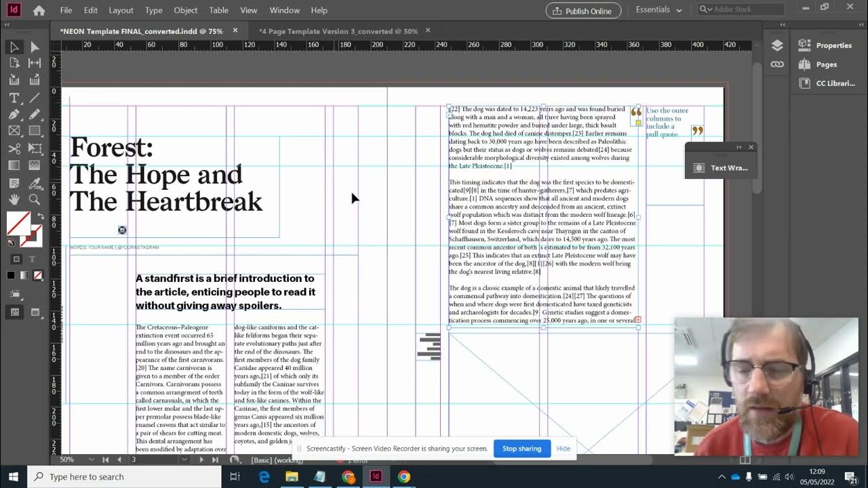Select the Zoom tool

(x=35, y=199)
